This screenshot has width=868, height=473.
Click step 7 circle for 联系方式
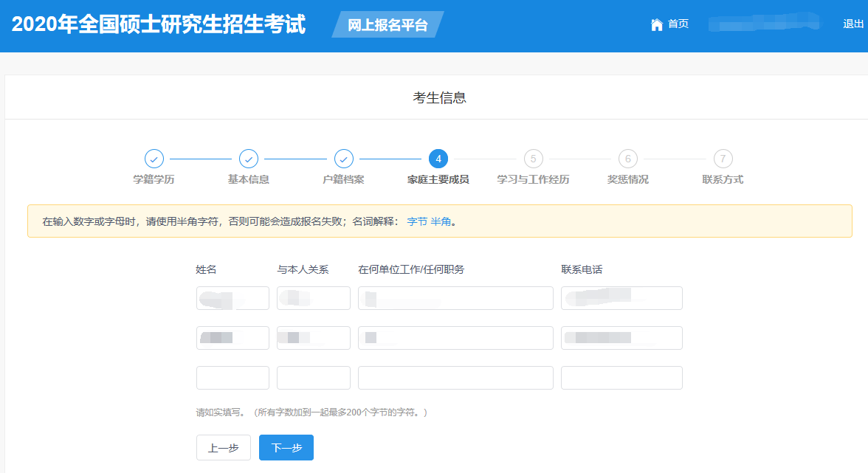[723, 159]
